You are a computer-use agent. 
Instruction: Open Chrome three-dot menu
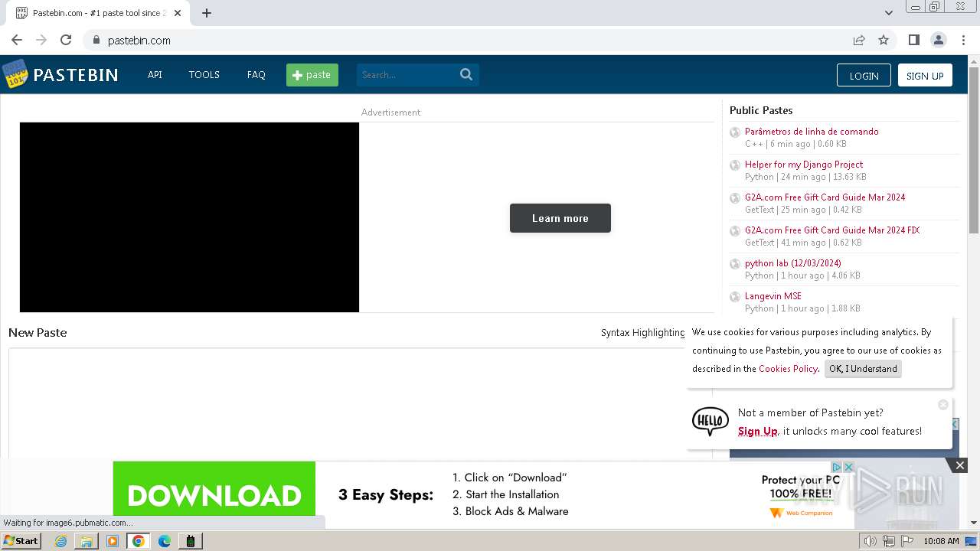coord(963,40)
